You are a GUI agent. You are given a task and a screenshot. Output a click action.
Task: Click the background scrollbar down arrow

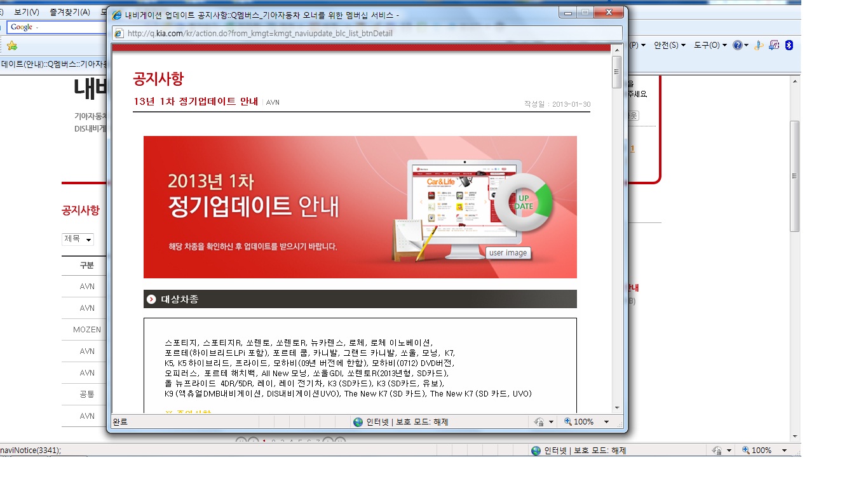pyautogui.click(x=794, y=436)
